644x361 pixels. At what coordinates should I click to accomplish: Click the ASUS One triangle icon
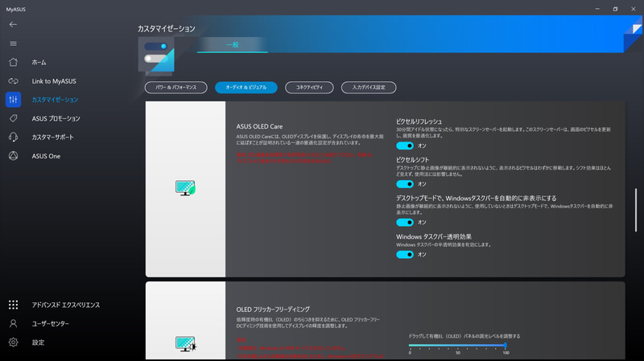(13, 156)
